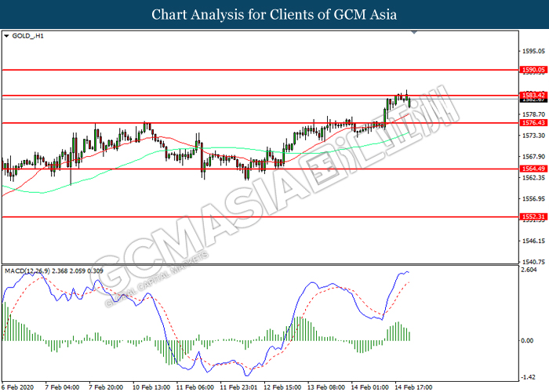Click the 1573.30 price axis value

533,136
